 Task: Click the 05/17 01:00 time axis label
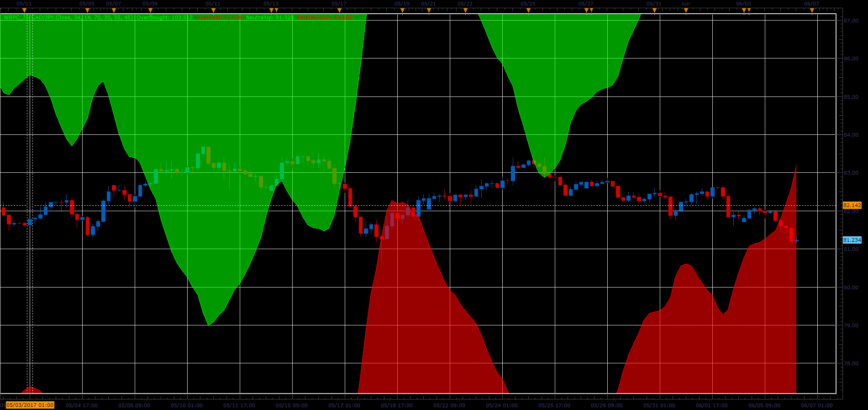coord(344,405)
